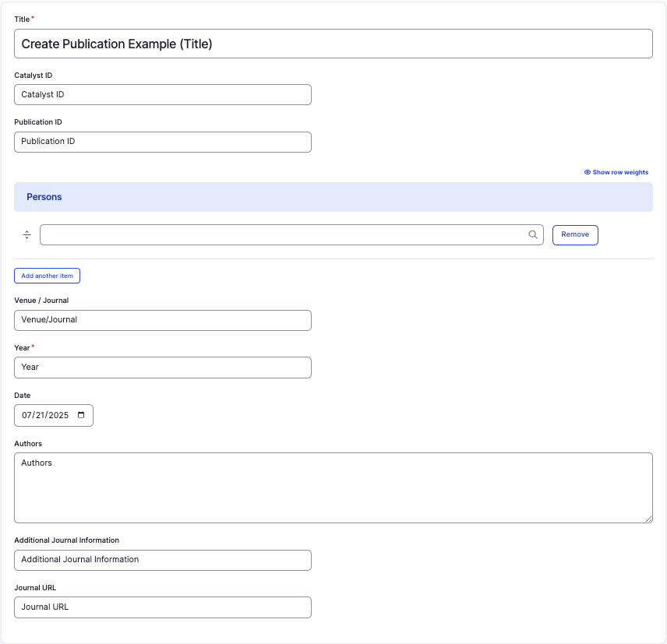Viewport: 667px width, 644px height.
Task: Click the Add another item button
Action: click(x=47, y=276)
